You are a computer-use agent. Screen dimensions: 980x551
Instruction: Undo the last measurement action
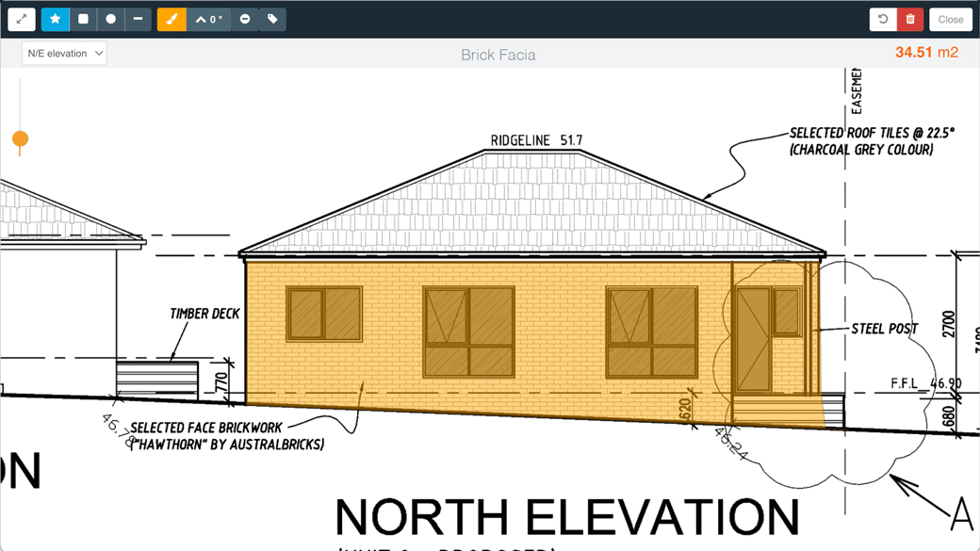tap(882, 19)
